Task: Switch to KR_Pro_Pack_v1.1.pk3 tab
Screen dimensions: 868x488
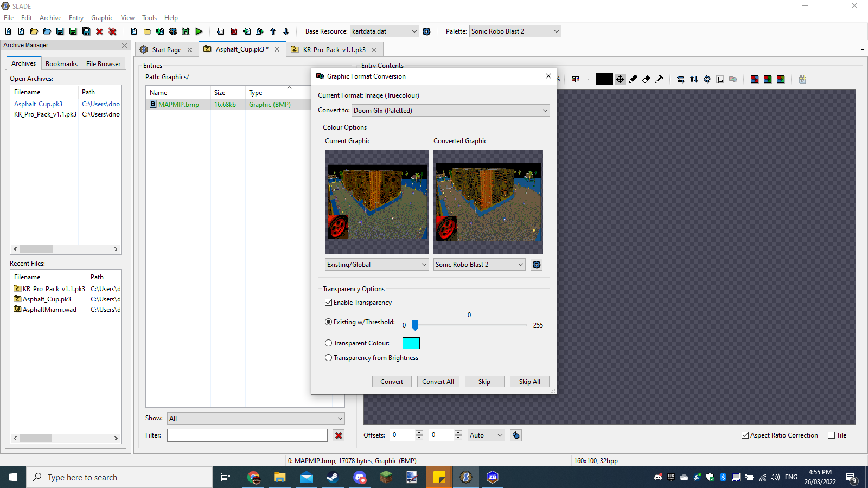Action: pos(334,49)
